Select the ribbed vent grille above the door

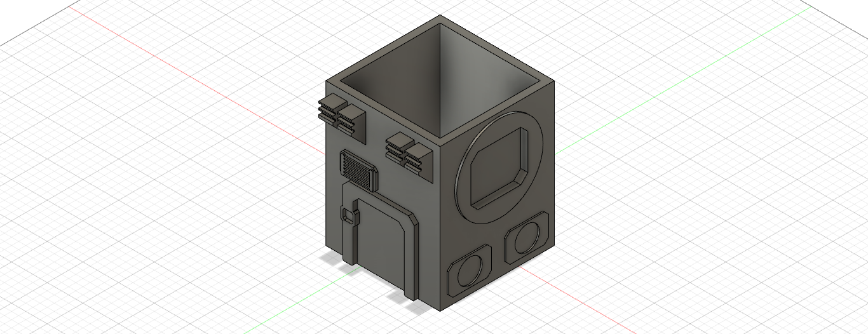pos(360,170)
